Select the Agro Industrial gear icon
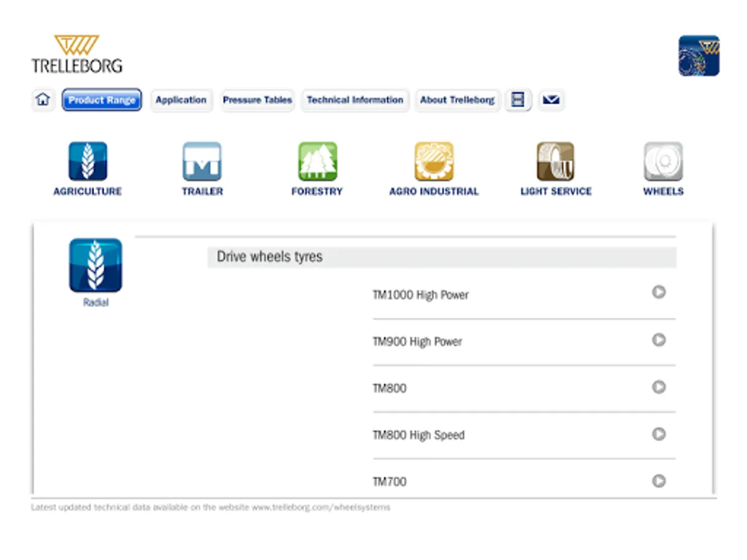This screenshot has width=747, height=560. (434, 161)
